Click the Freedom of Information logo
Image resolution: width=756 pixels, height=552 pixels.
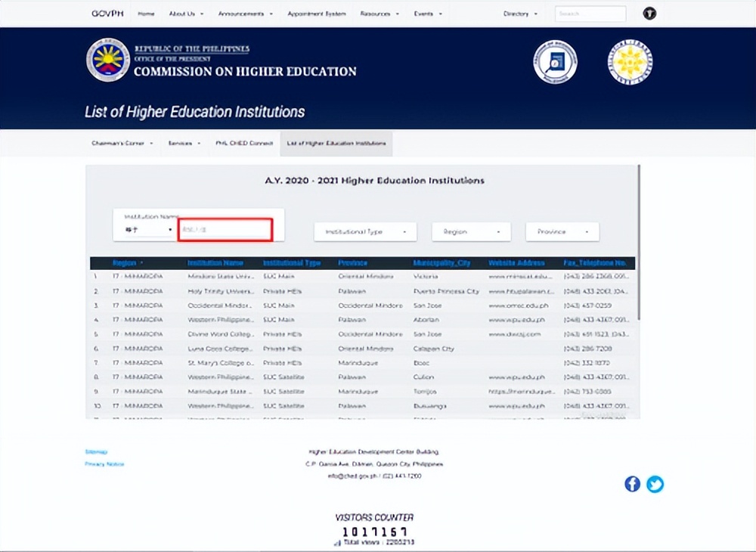pos(555,62)
